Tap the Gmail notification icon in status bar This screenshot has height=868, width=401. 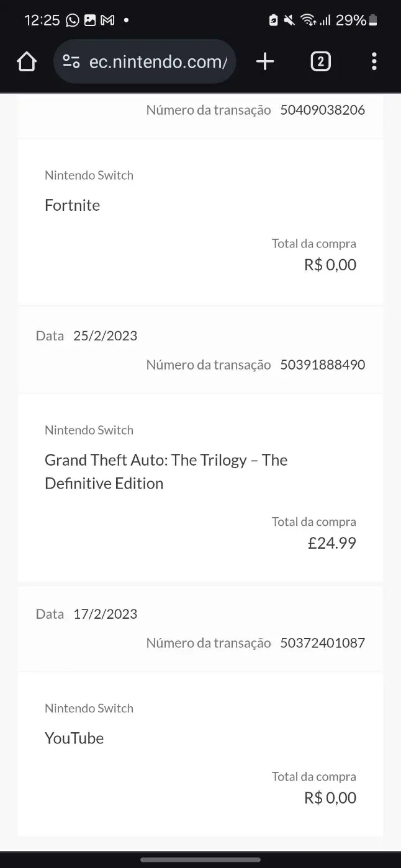(107, 20)
